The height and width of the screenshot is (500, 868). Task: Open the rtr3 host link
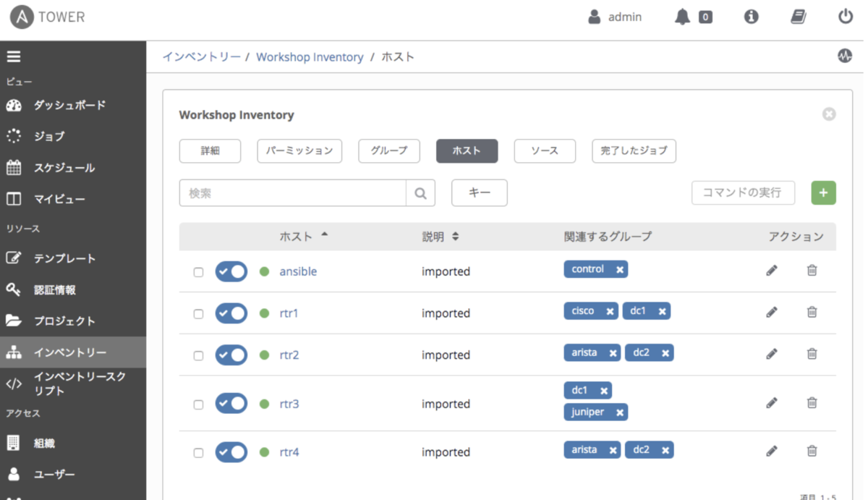(289, 404)
